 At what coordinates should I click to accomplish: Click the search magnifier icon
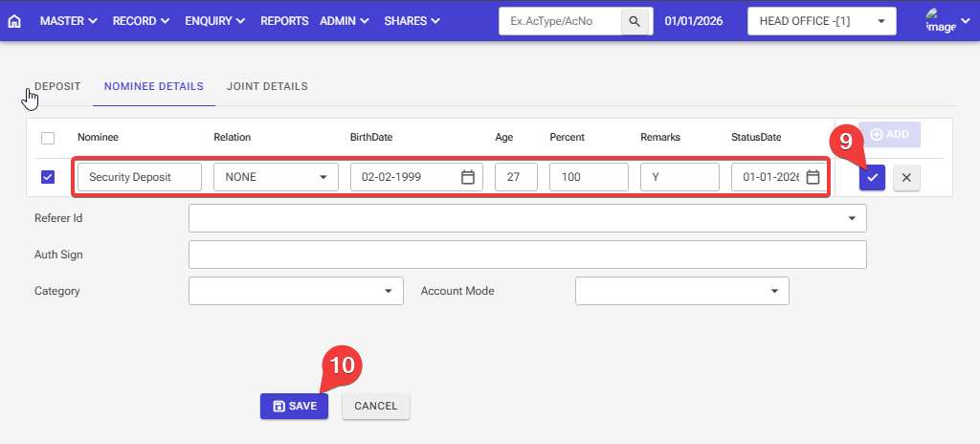[x=634, y=21]
